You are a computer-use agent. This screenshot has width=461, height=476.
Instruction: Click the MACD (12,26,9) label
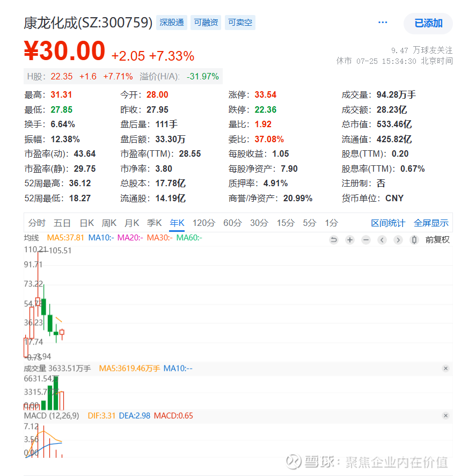tap(52, 415)
